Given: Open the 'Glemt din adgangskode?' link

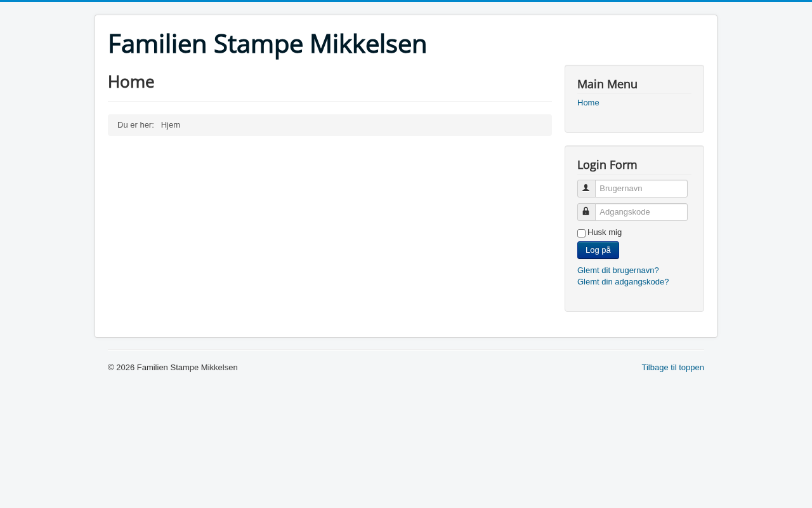Looking at the screenshot, I should click(x=623, y=282).
